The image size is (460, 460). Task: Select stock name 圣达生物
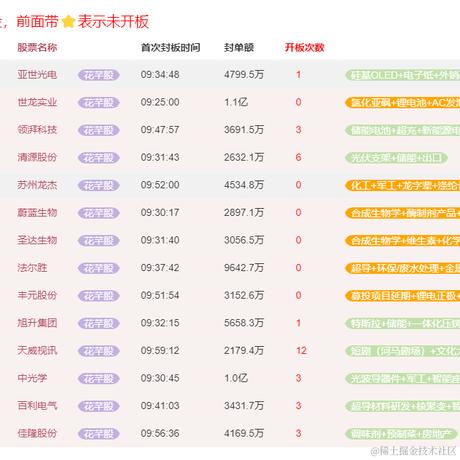click(x=37, y=240)
